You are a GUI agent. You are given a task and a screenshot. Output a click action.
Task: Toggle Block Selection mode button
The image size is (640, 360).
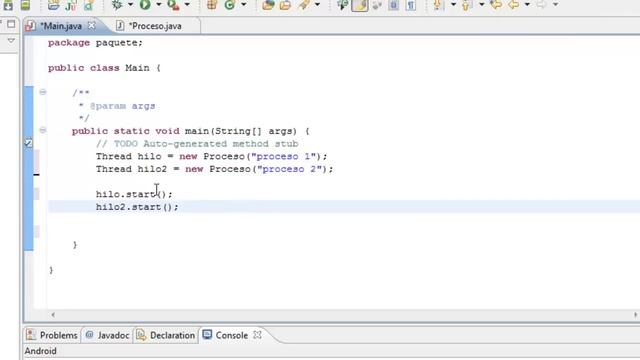pyautogui.click(x=393, y=5)
